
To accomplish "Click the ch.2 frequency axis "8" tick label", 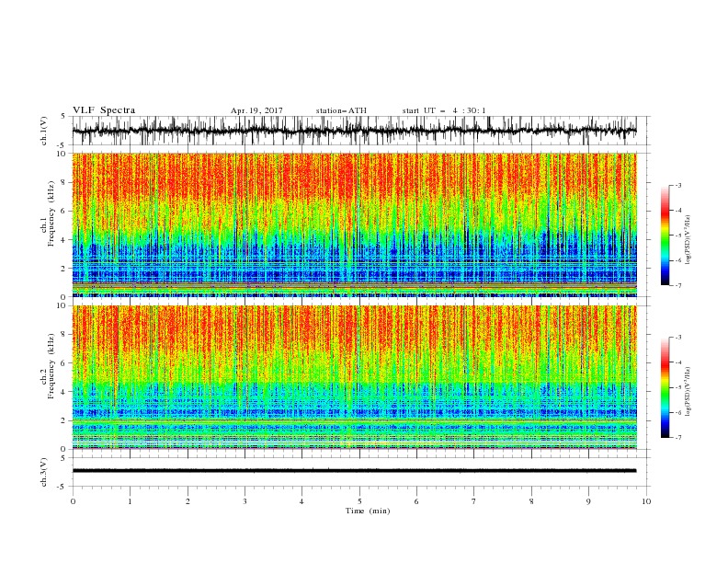I will pyautogui.click(x=64, y=335).
